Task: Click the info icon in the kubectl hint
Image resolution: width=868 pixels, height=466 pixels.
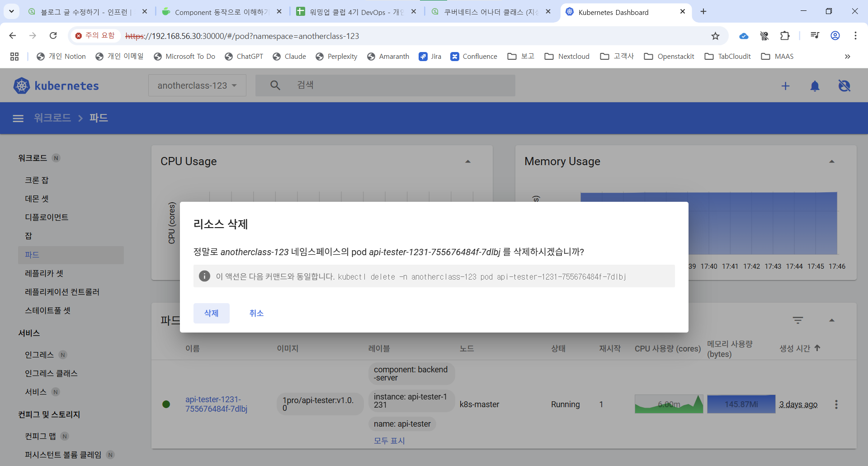Action: click(x=204, y=276)
